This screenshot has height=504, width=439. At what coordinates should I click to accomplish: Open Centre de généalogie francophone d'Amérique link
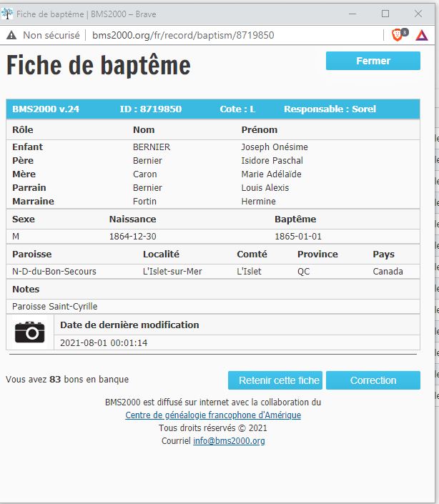(x=213, y=415)
